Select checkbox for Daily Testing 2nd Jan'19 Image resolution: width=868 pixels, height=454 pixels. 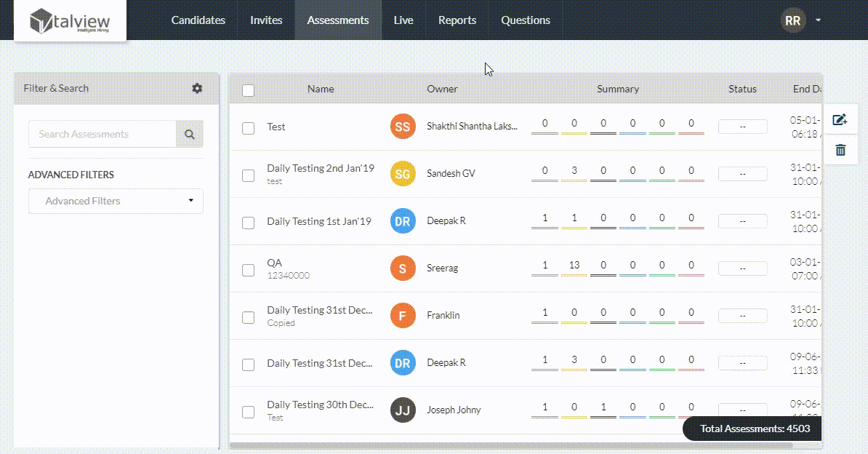(249, 175)
